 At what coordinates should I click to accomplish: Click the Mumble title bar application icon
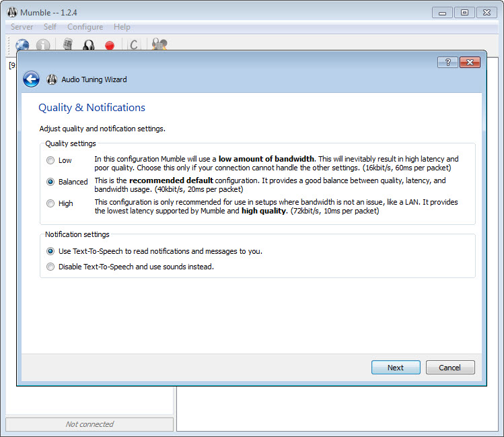coord(12,12)
